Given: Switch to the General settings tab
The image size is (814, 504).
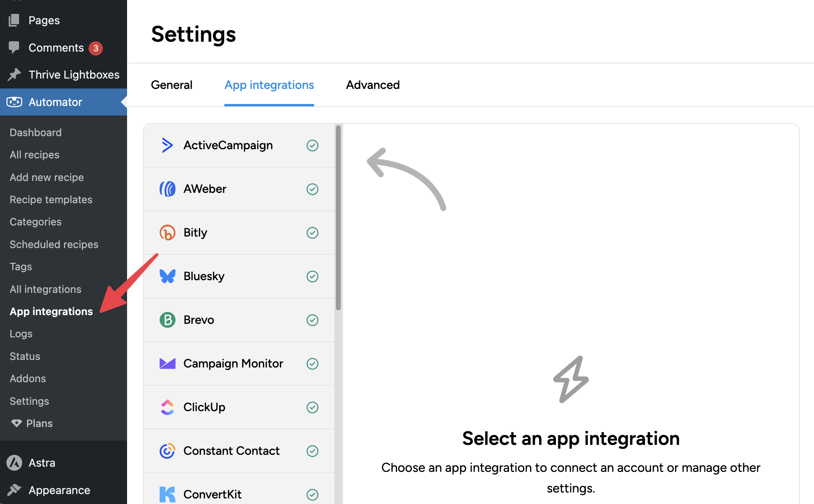Looking at the screenshot, I should tap(172, 85).
